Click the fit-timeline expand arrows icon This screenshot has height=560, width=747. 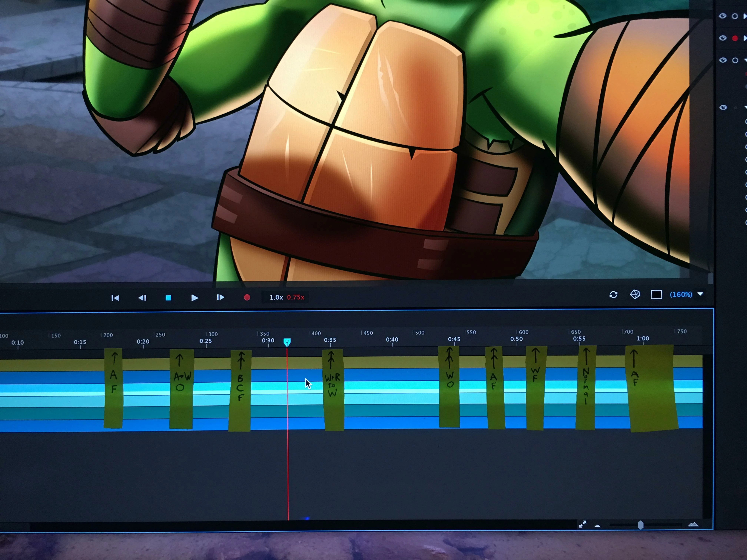[x=582, y=524]
